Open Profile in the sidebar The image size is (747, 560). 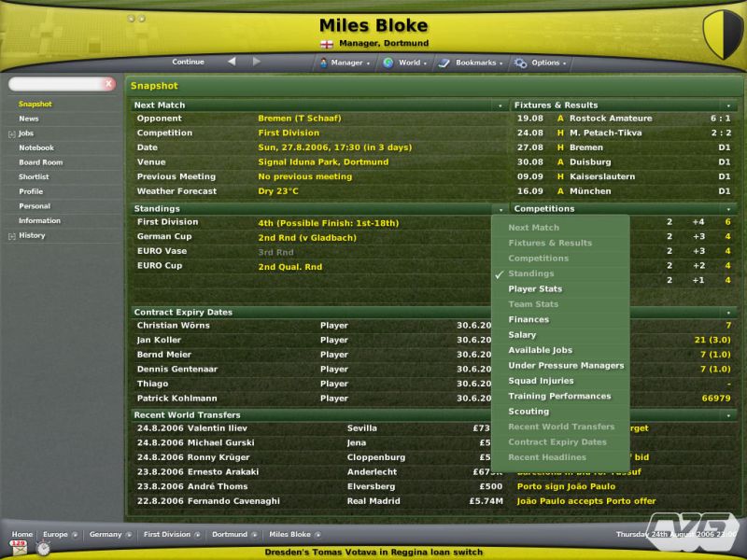coord(31,192)
